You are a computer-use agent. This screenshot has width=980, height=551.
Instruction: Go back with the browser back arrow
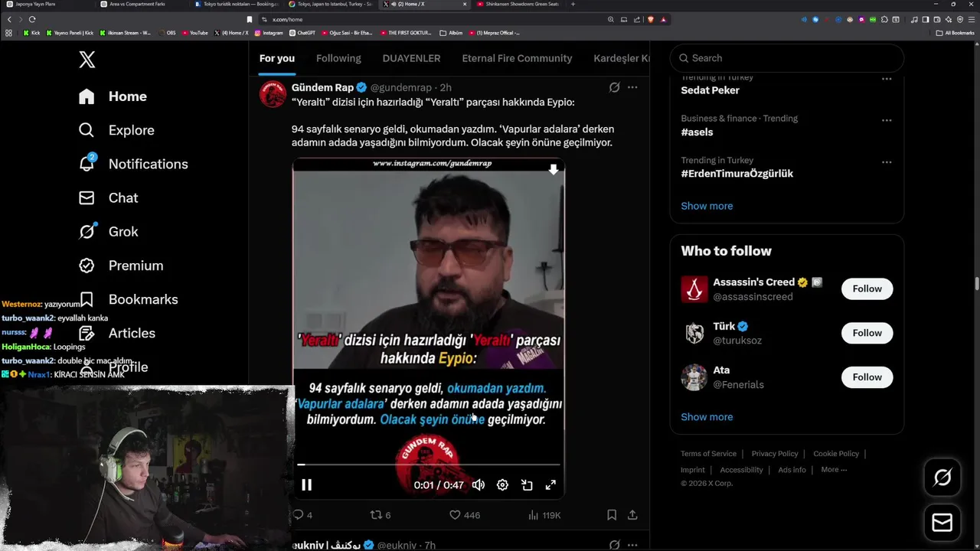tap(9, 19)
